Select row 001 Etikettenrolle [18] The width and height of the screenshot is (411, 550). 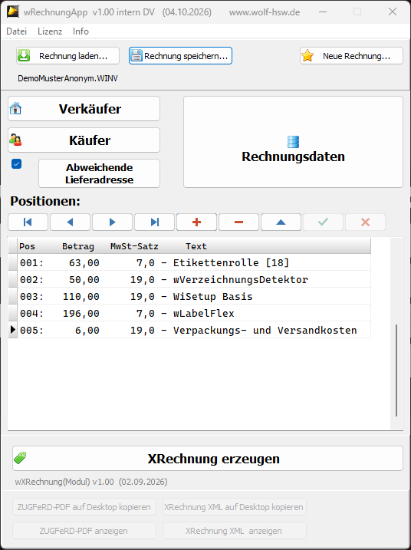[x=189, y=262]
